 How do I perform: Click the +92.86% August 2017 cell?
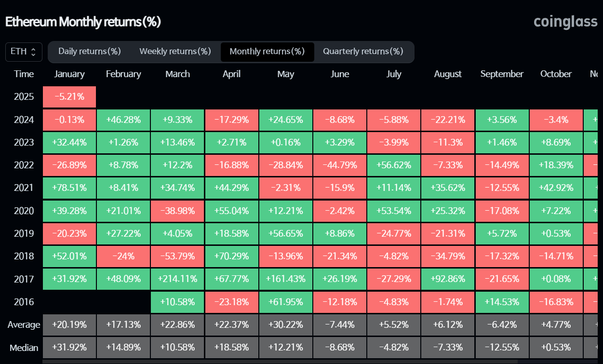(448, 279)
